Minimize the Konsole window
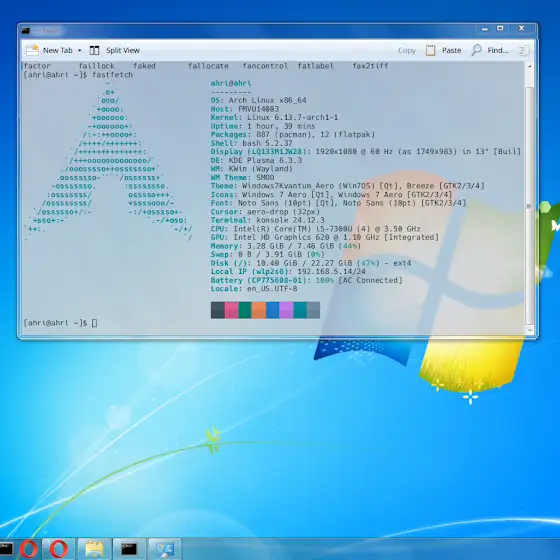 485,29
